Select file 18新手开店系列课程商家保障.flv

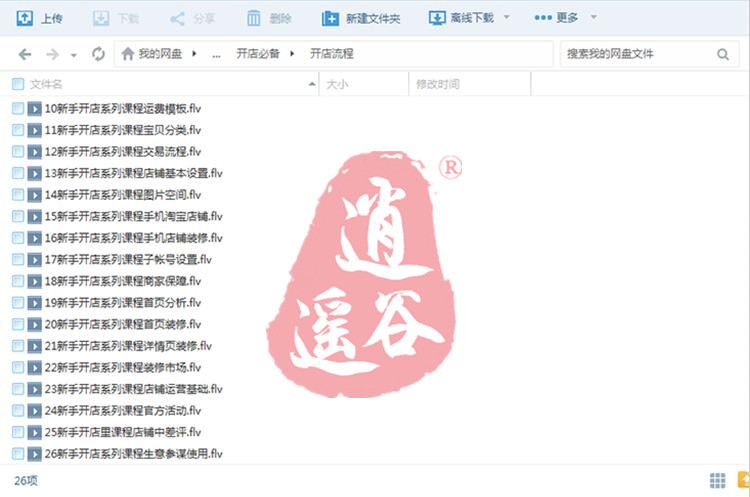coord(123,281)
